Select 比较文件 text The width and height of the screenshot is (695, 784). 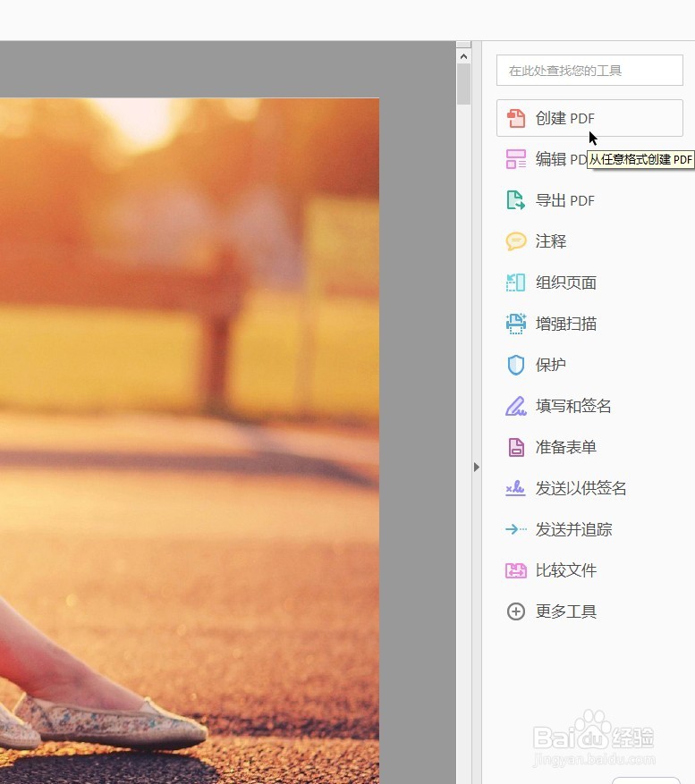click(x=566, y=570)
